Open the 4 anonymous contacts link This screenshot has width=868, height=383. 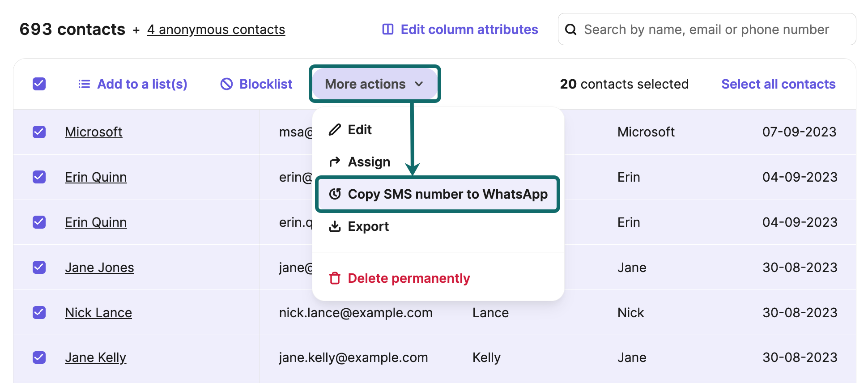coord(216,30)
